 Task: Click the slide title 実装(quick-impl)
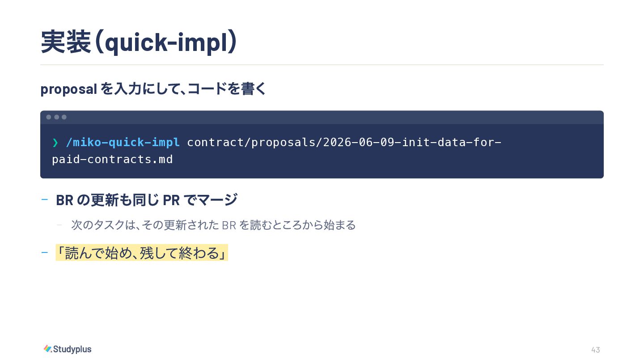click(x=139, y=42)
